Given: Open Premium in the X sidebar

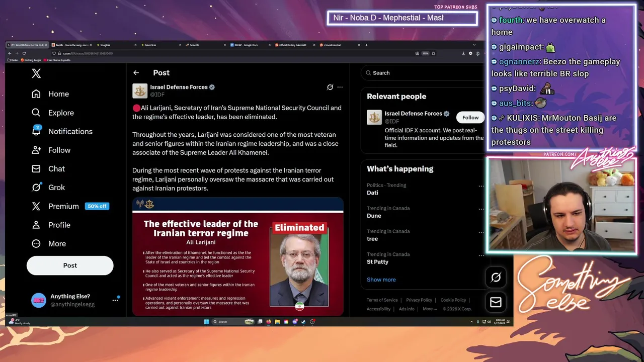Looking at the screenshot, I should tap(55, 206).
